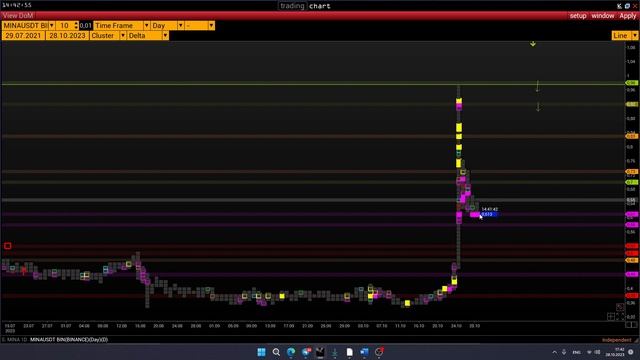Viewport: 640px width, 360px height.
Task: Show hidden system tray icons
Action: [554, 352]
